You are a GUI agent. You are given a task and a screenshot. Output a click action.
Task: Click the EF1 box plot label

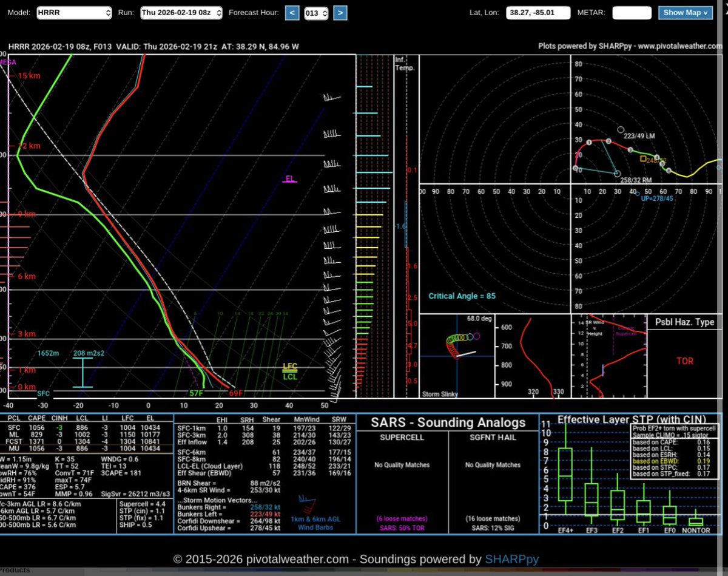tap(644, 530)
